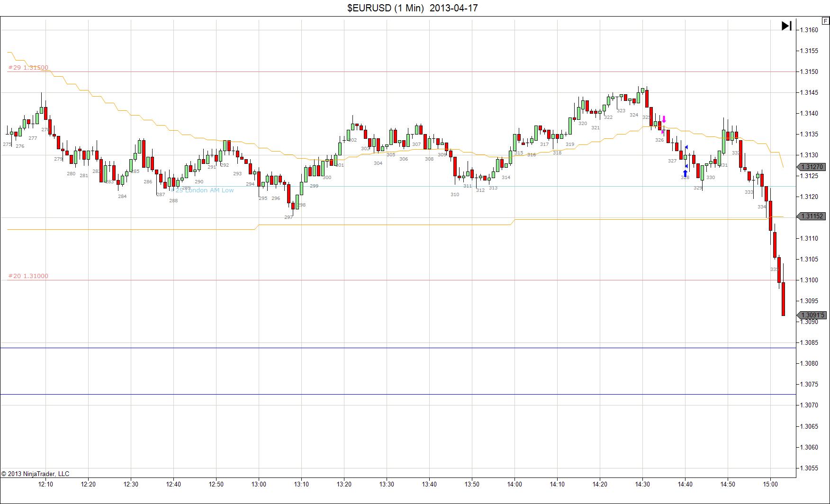Click bar number label 304
The width and height of the screenshot is (830, 504).
pos(378,163)
